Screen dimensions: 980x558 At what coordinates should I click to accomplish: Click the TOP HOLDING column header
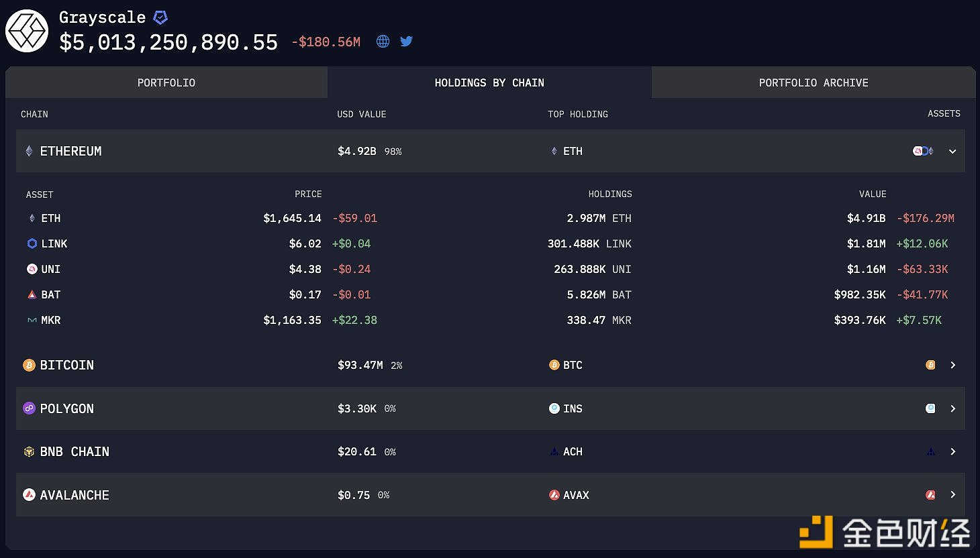578,114
